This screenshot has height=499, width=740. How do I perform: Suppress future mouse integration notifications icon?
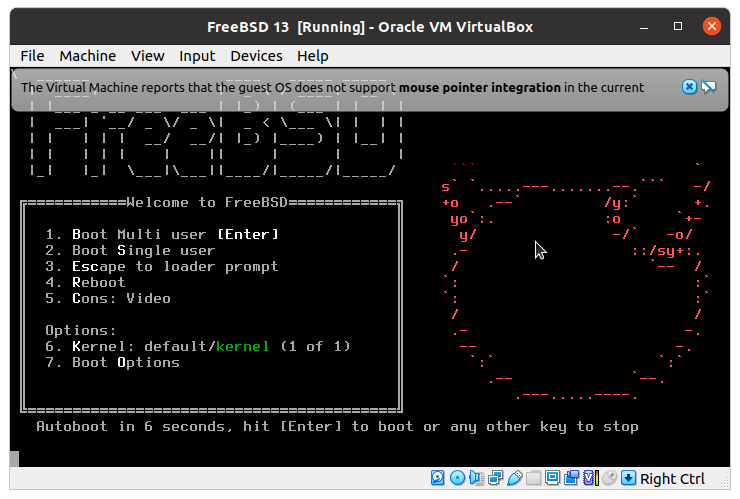point(708,87)
